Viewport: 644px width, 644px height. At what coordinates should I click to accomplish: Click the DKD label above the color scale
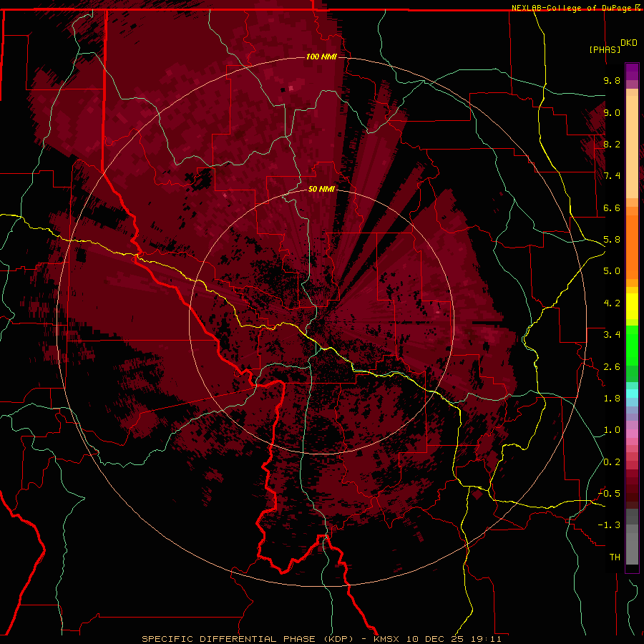pos(629,42)
